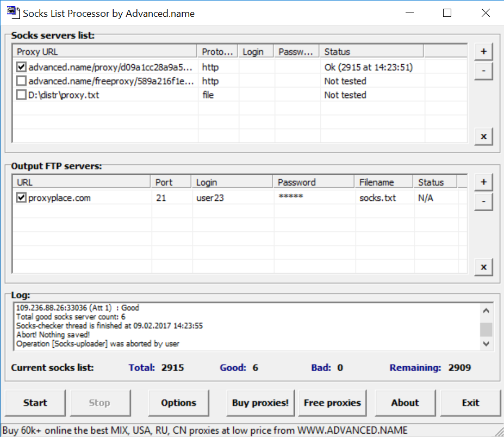Image resolution: width=504 pixels, height=437 pixels.
Task: Click log line 'Operation [Socks-uploader] was aborted by user'
Action: click(x=98, y=344)
